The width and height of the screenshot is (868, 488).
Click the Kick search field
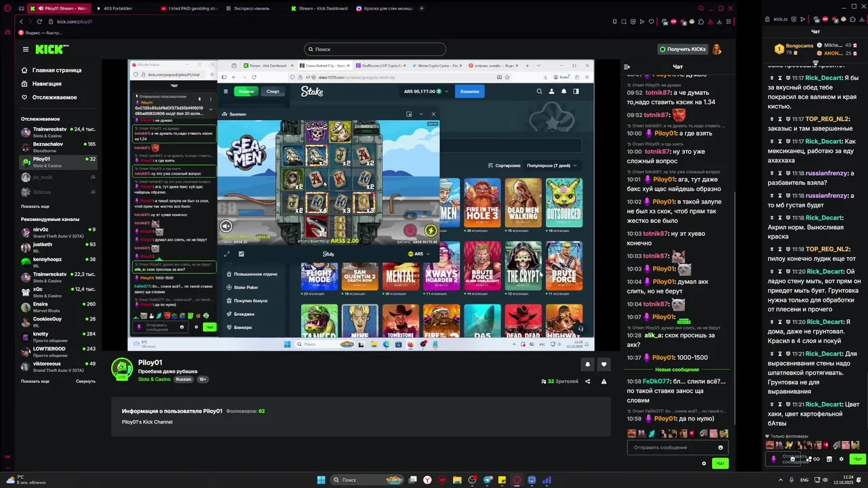coord(375,49)
